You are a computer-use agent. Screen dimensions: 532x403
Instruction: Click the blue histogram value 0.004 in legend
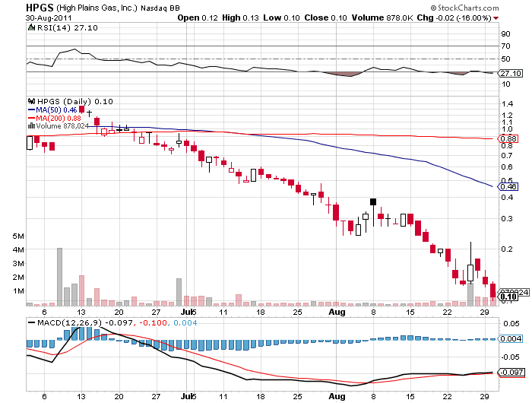coord(185,322)
